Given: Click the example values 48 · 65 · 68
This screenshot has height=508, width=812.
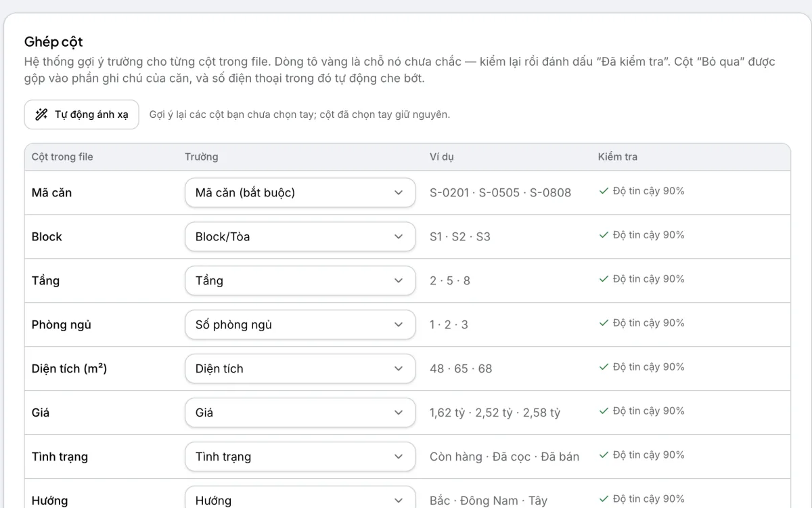Looking at the screenshot, I should (461, 368).
